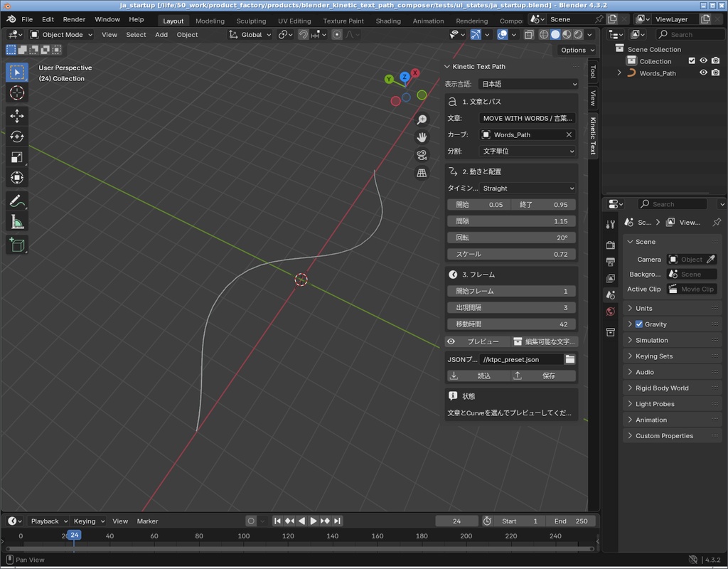Switch to the Shading workspace tab

[x=388, y=21]
